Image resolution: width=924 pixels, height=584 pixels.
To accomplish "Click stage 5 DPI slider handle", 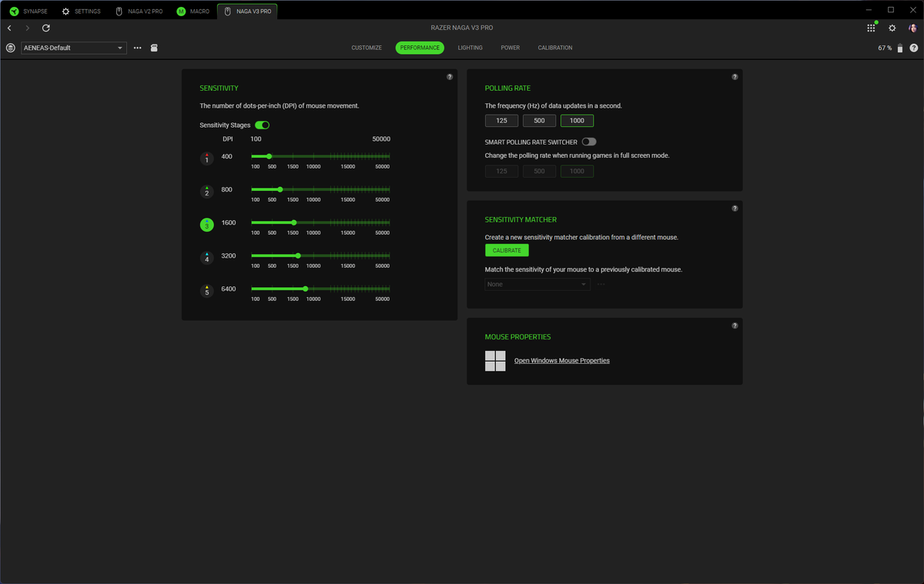I will tap(306, 289).
